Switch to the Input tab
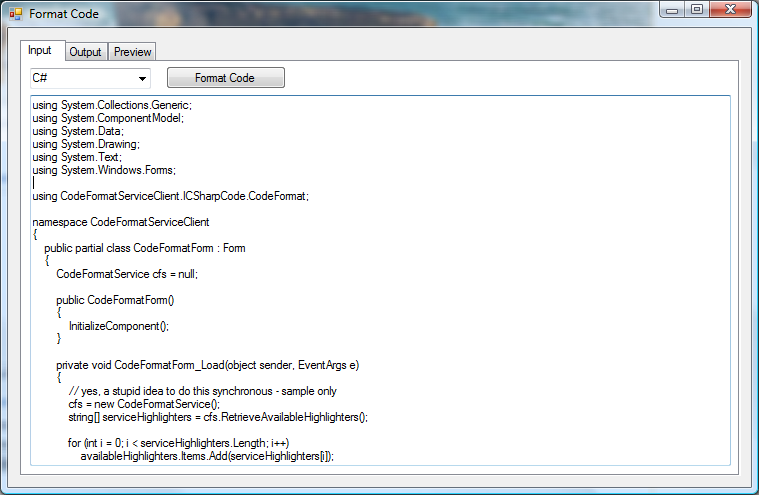 click(x=40, y=51)
